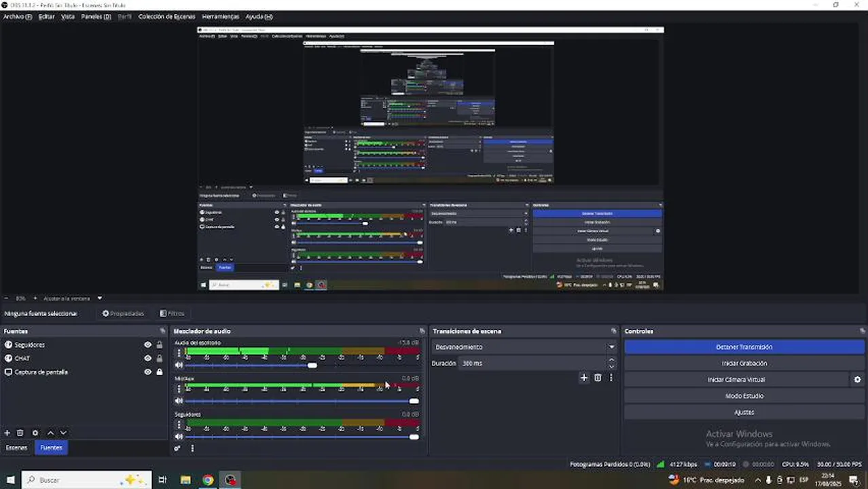
Task: Open Ajustes from the Controles panel
Action: coord(744,412)
